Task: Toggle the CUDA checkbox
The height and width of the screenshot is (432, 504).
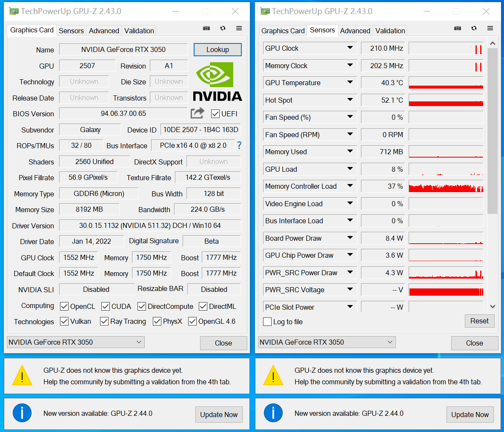Action: coord(106,307)
